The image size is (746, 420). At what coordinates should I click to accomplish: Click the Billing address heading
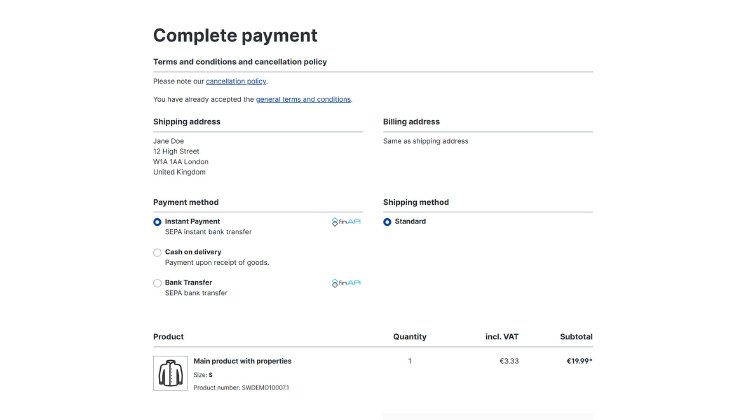coord(411,122)
